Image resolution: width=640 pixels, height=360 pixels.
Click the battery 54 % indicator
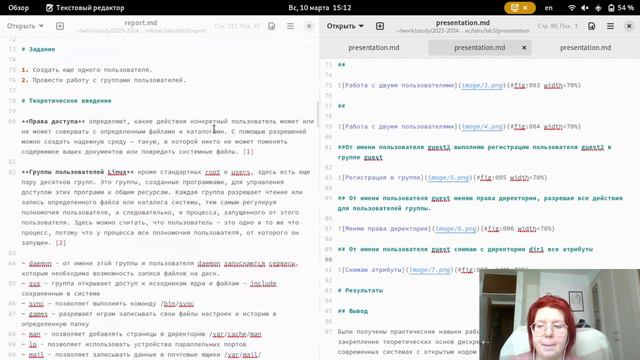[621, 8]
